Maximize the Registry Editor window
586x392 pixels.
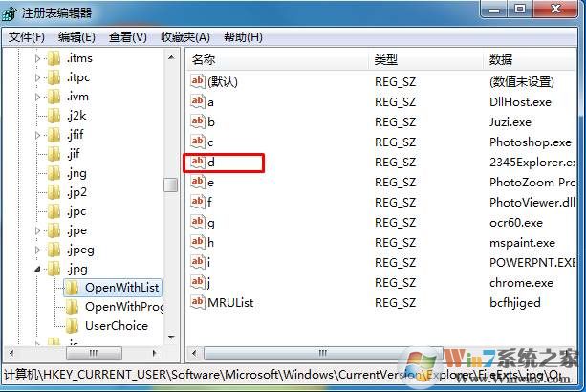[x=520, y=10]
